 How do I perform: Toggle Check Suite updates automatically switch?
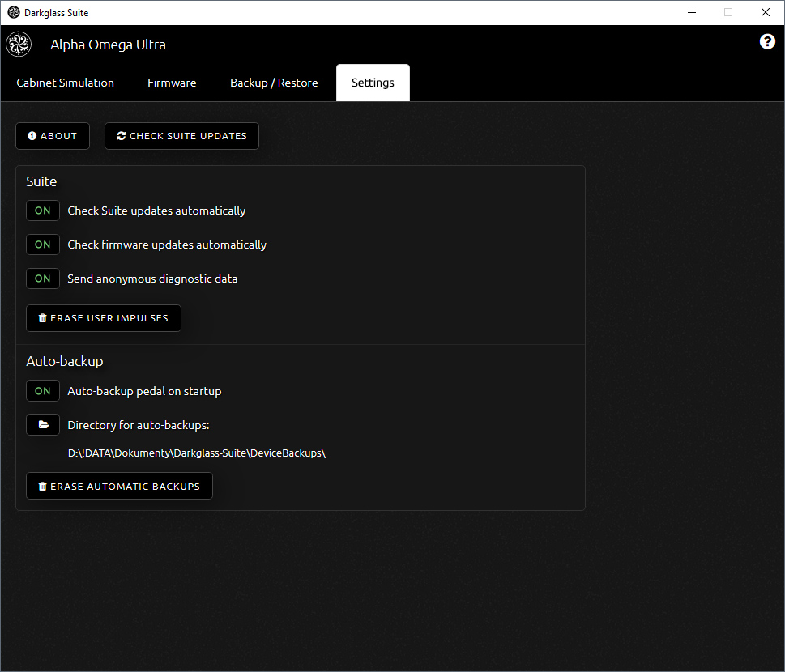pos(43,211)
